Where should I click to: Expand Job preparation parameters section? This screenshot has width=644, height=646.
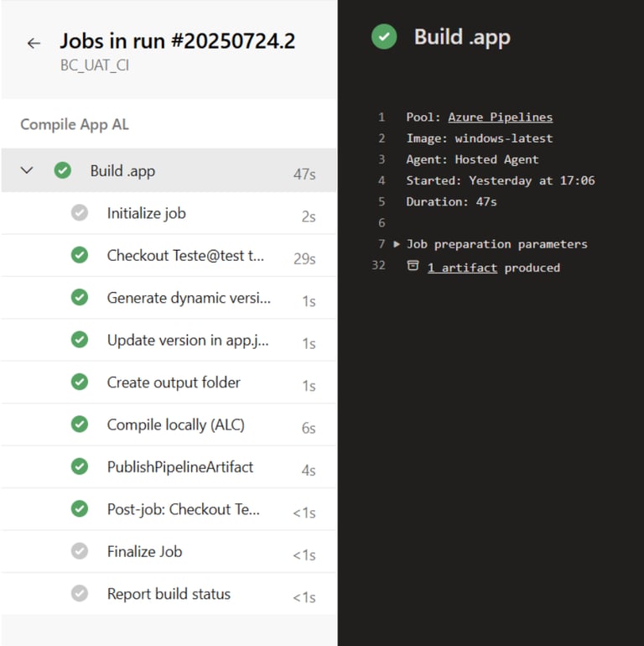pos(397,244)
